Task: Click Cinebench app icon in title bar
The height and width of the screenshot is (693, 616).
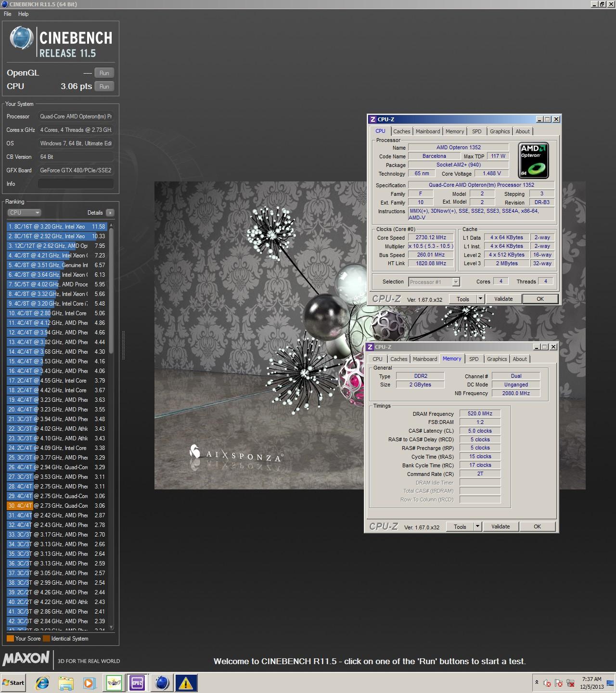Action: tap(5, 4)
